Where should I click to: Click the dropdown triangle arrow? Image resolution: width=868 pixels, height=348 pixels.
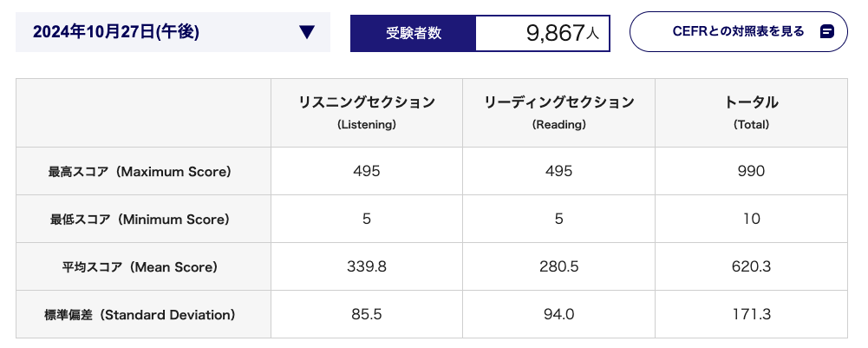click(x=307, y=32)
